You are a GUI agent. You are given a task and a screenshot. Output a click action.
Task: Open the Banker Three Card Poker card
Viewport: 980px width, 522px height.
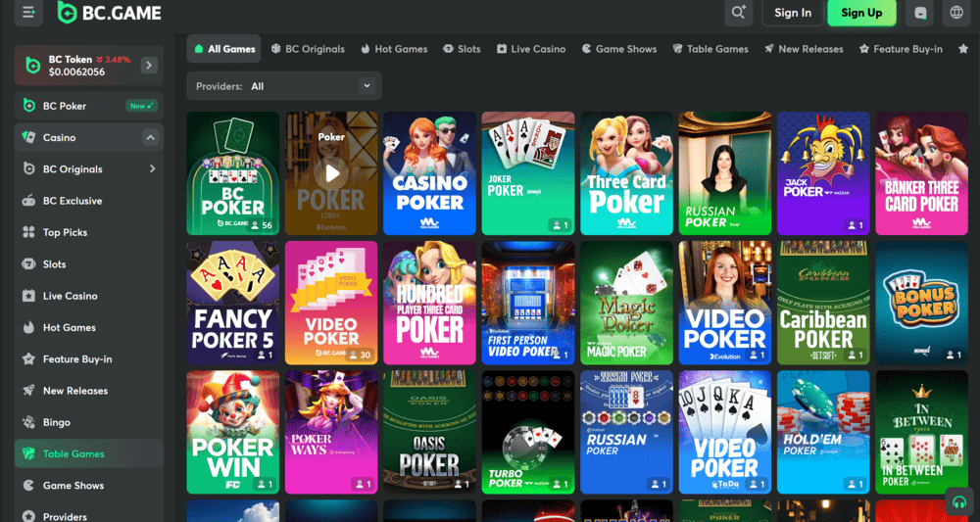click(922, 173)
